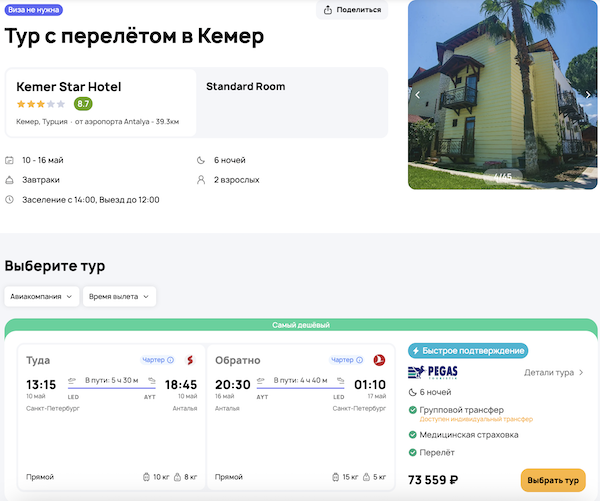Expand the Время вылета dropdown

[x=120, y=296]
